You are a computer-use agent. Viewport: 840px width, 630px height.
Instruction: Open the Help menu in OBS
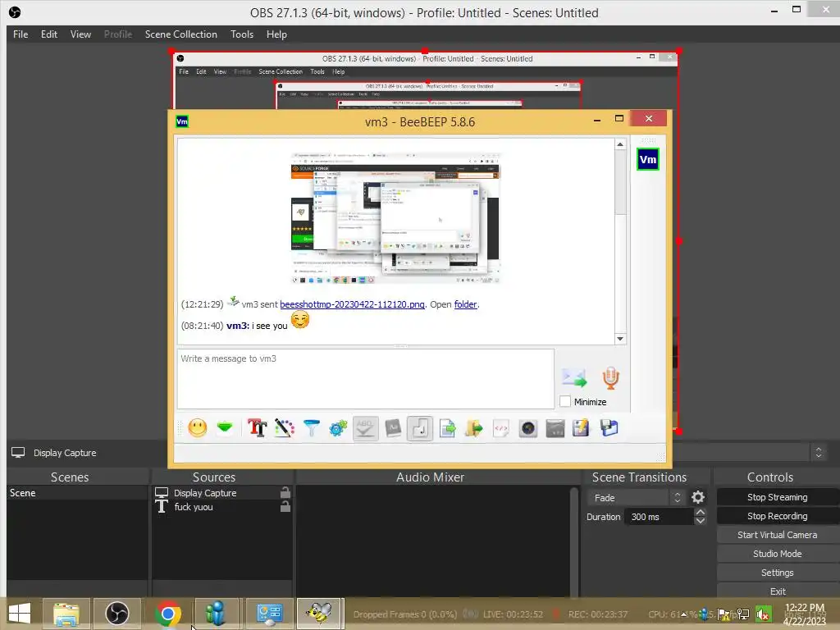[x=276, y=34]
